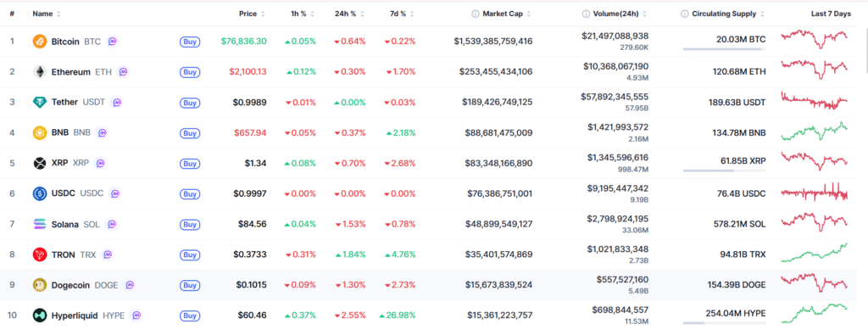Click the Dogecoin coin logo icon

[x=40, y=285]
